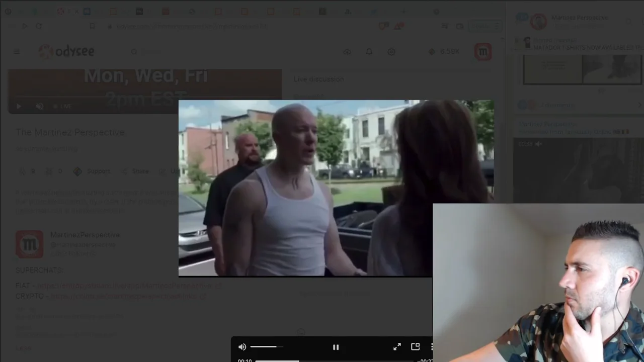Screen dimensions: 644x362
Task: Collapse description with Less
Action: (23, 348)
